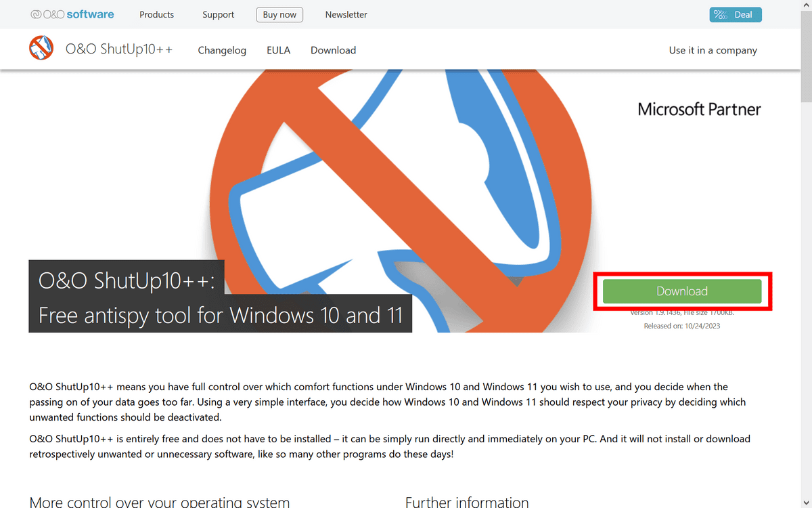Click the Further information heading
Viewport: 812px width, 508px height.
tap(467, 502)
